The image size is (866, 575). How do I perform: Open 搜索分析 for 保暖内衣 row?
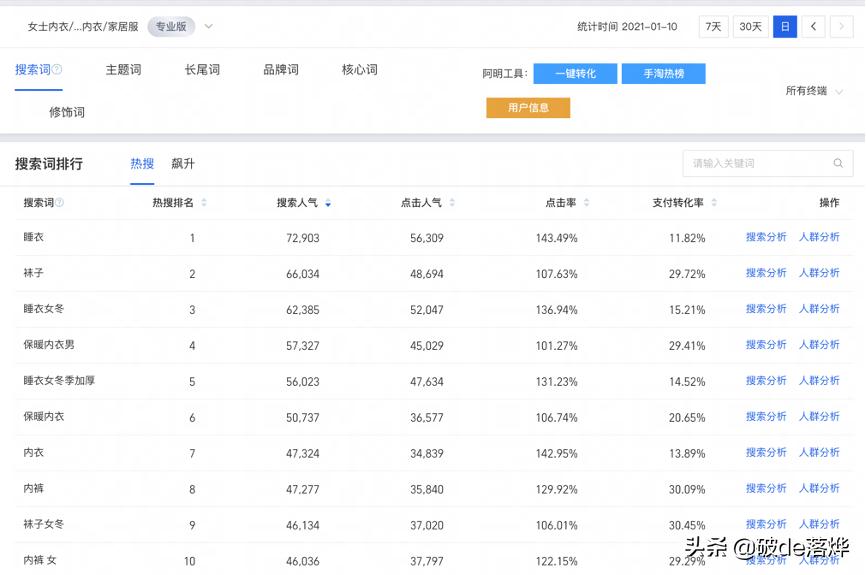click(x=765, y=416)
